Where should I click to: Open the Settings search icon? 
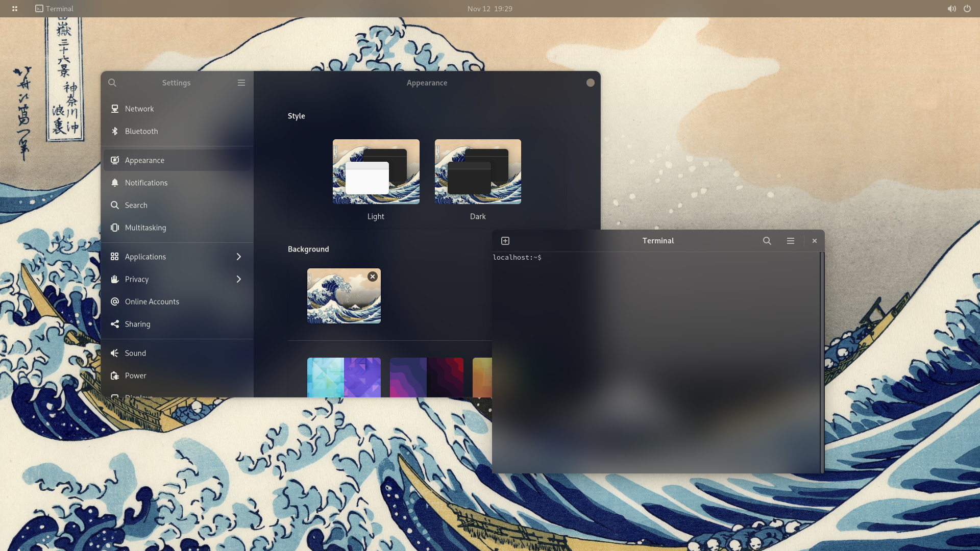pos(112,83)
